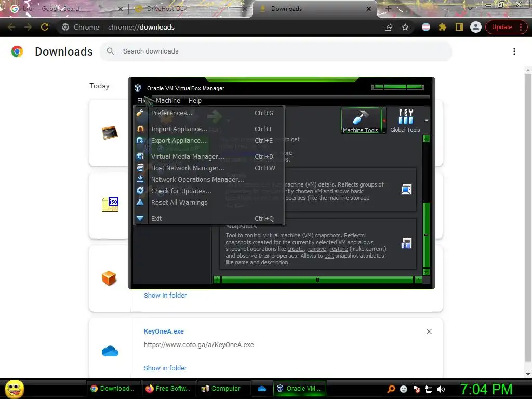Click the Global Tools button
Screen dimensions: 532x399
[x=405, y=121]
